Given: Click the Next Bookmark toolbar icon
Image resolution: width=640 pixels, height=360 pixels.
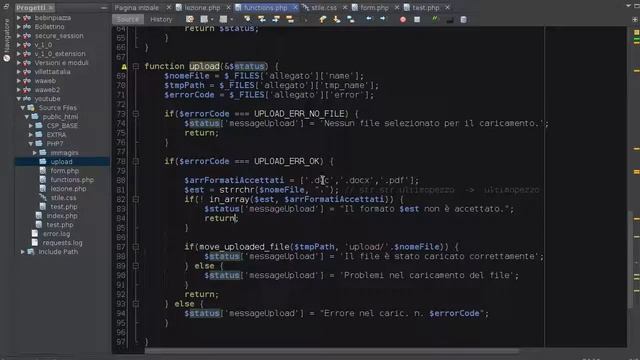Looking at the screenshot, I should click(x=337, y=19).
